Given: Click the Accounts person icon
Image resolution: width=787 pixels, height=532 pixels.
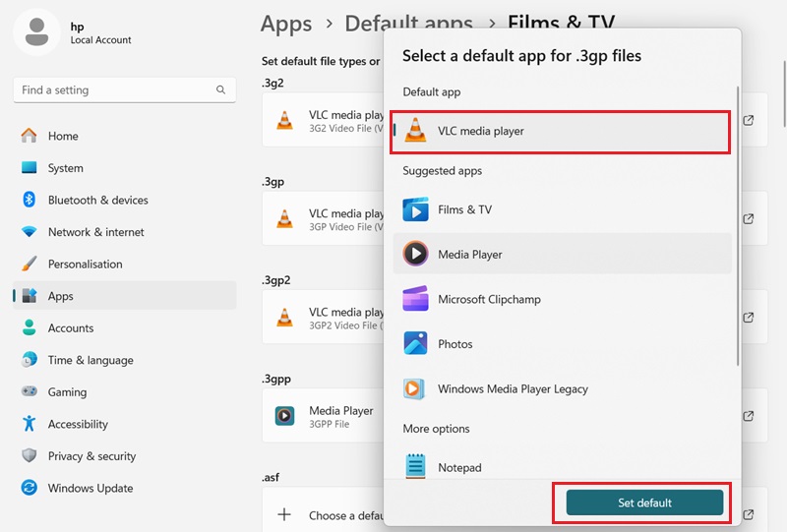Looking at the screenshot, I should point(30,327).
